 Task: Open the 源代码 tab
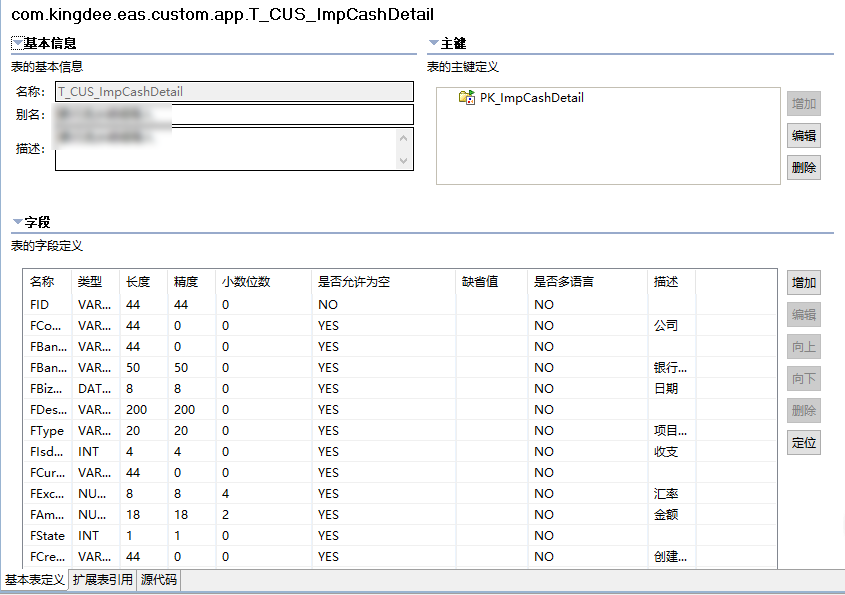coord(158,580)
